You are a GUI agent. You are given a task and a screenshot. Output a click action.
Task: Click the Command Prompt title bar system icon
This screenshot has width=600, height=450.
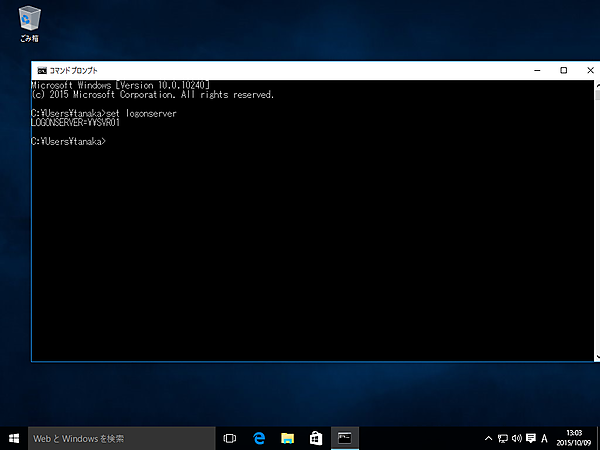click(x=41, y=71)
